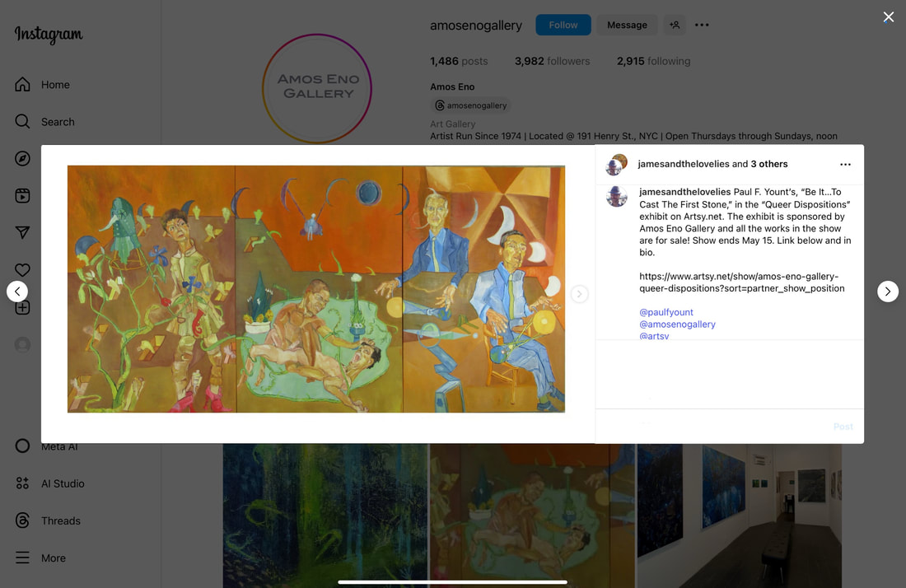
Task: Go to the next post arrow
Action: 888,292
